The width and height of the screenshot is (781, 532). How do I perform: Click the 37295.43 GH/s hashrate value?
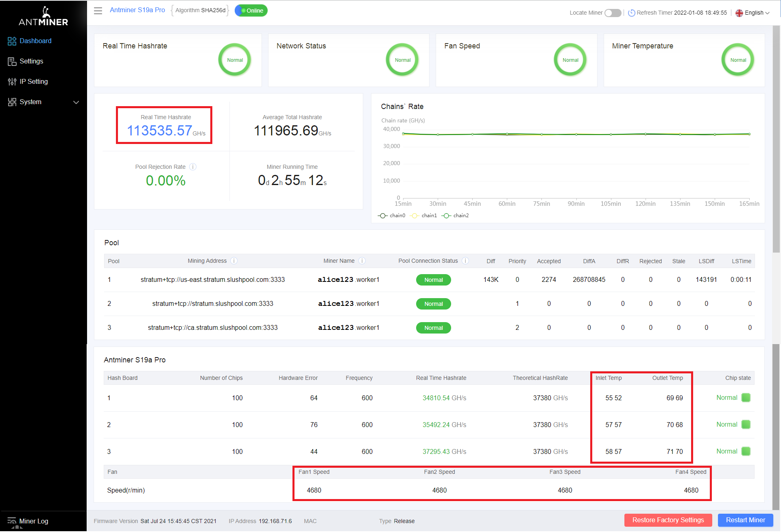[444, 452]
